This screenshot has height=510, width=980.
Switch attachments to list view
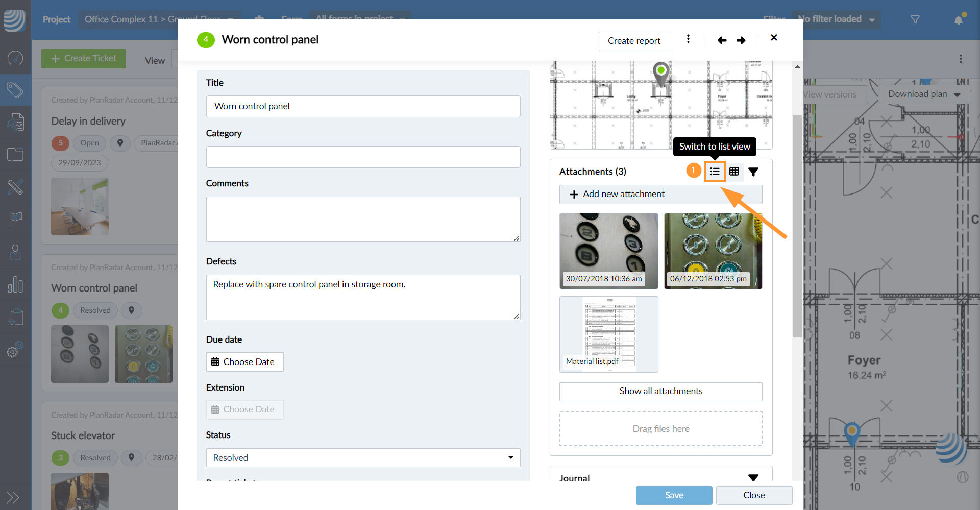(x=715, y=172)
